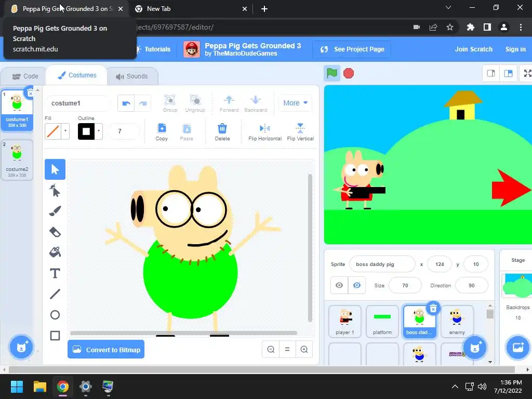Bookmark this page with star icon

click(450, 27)
